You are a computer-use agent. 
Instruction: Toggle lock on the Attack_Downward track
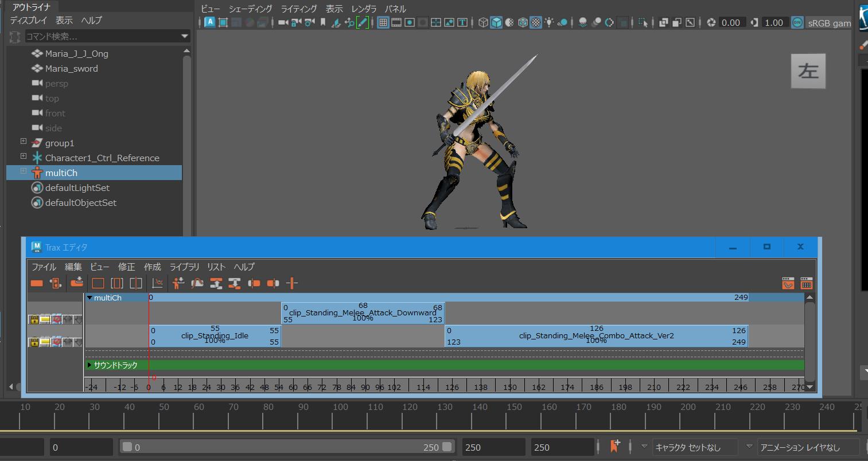34,319
